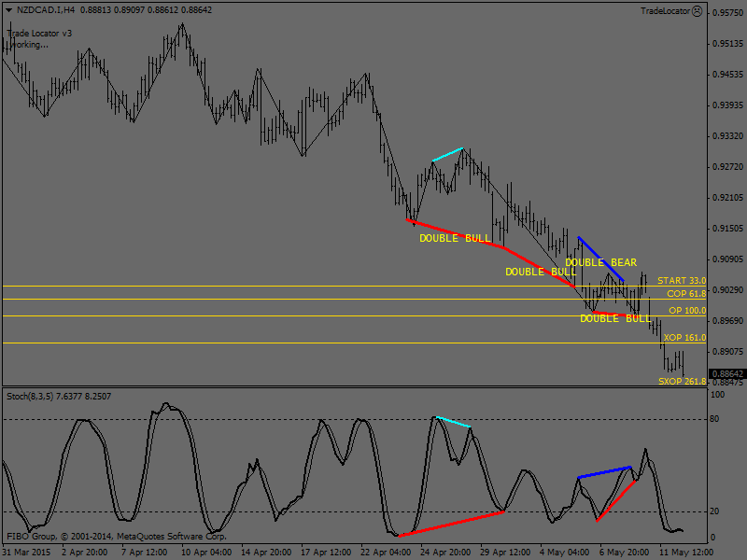This screenshot has width=747, height=560.
Task: Select the DOUBLE BEAR signal label
Action: pyautogui.click(x=600, y=263)
